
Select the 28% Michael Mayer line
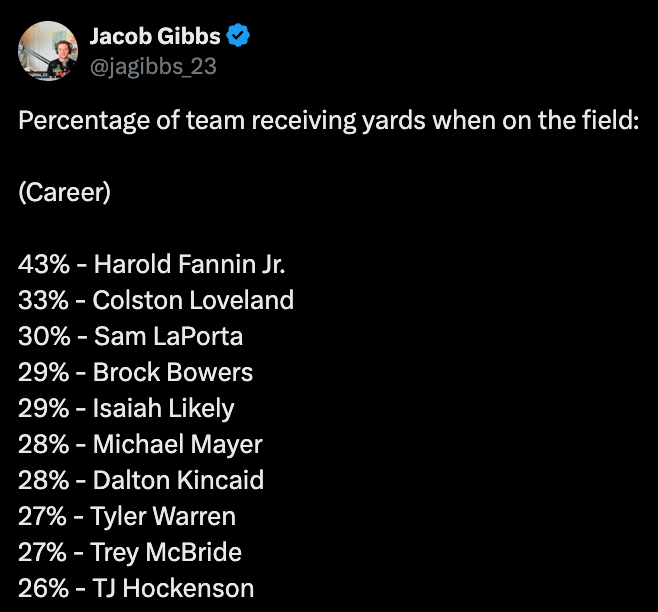point(140,445)
